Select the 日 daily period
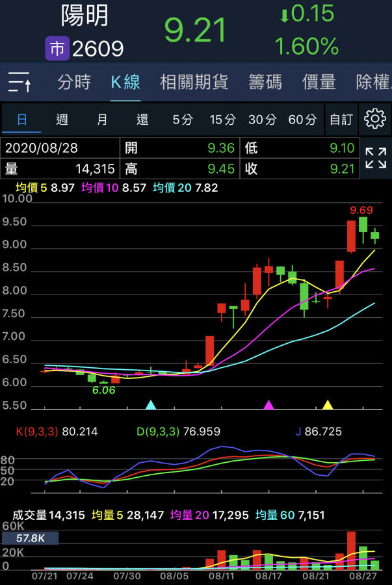Viewport: 392px width, 585px height. click(22, 120)
